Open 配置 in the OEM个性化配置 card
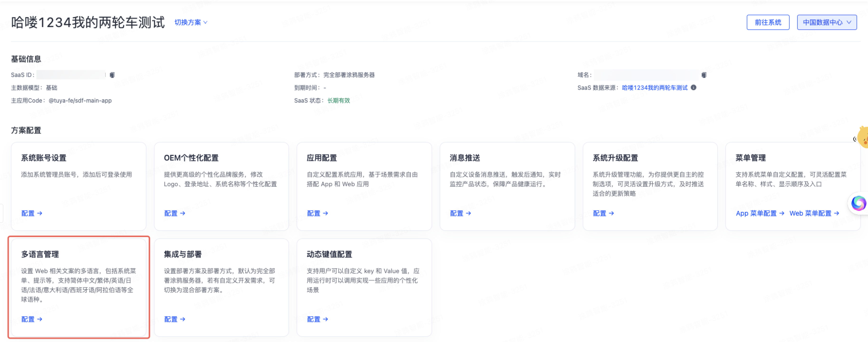 click(174, 214)
